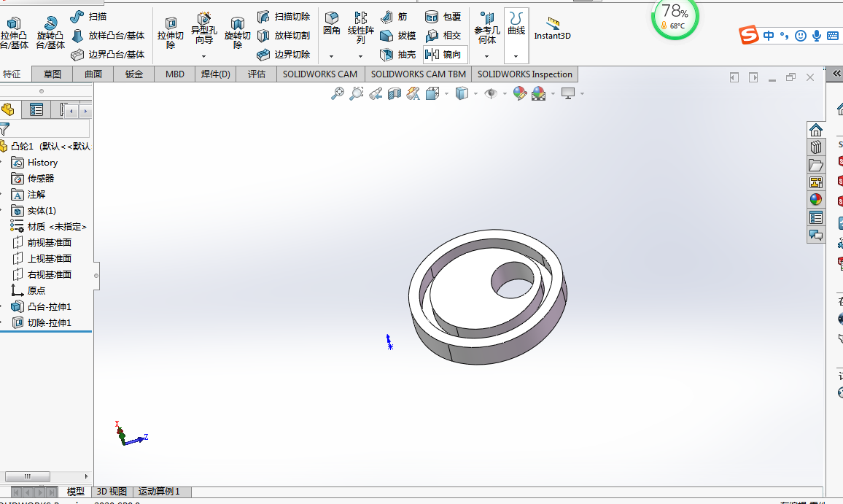Viewport: 843px width, 504px height.
Task: Toggle Instant3D mode
Action: click(x=552, y=28)
